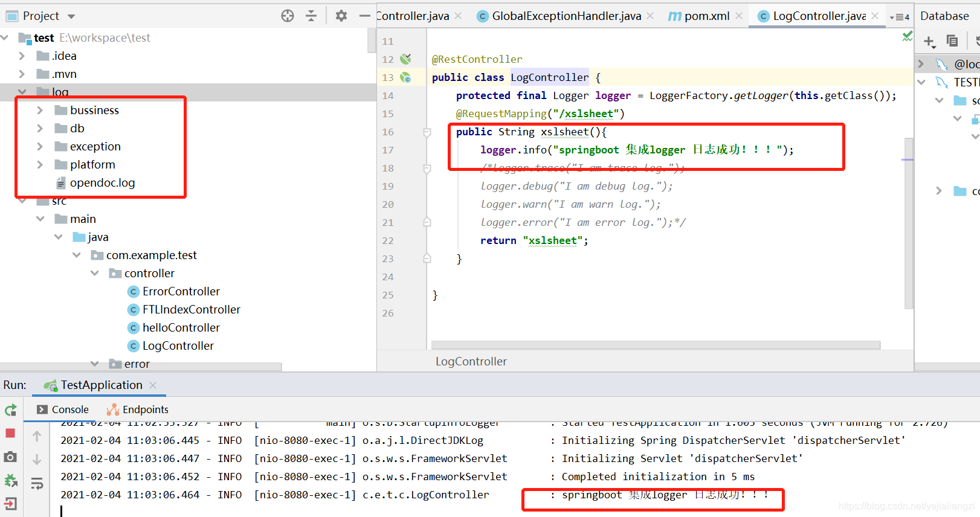Open LogController class in project tree
The image size is (980, 517).
tap(178, 346)
